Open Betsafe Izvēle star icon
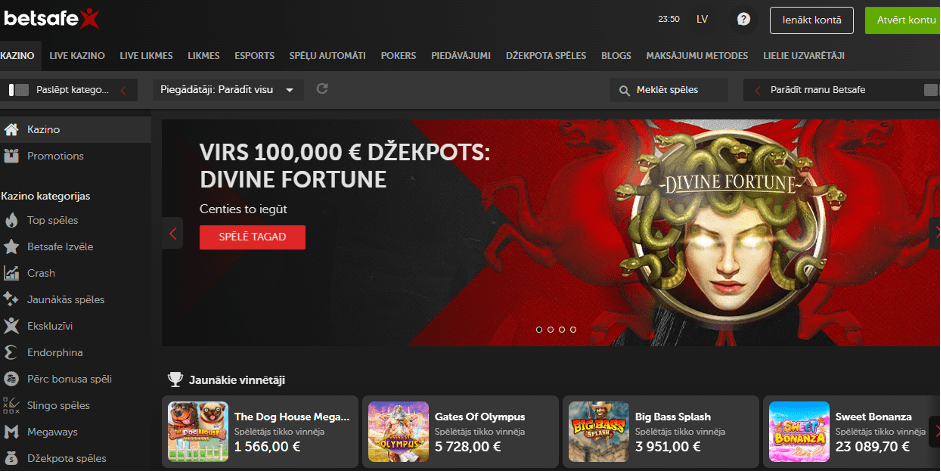 click(x=11, y=247)
